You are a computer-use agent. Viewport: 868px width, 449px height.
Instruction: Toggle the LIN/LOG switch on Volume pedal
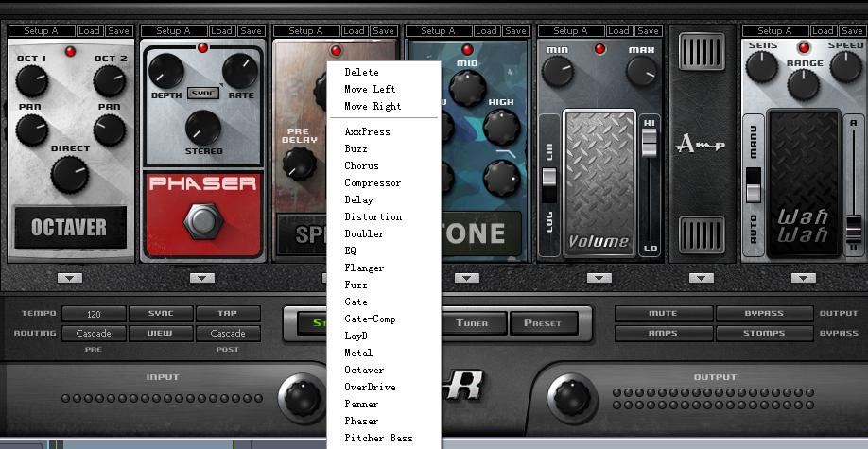pyautogui.click(x=549, y=179)
